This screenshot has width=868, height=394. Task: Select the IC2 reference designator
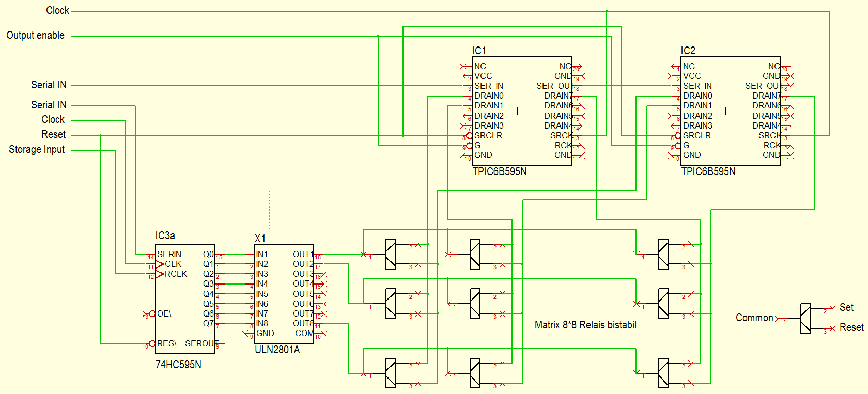coord(688,51)
